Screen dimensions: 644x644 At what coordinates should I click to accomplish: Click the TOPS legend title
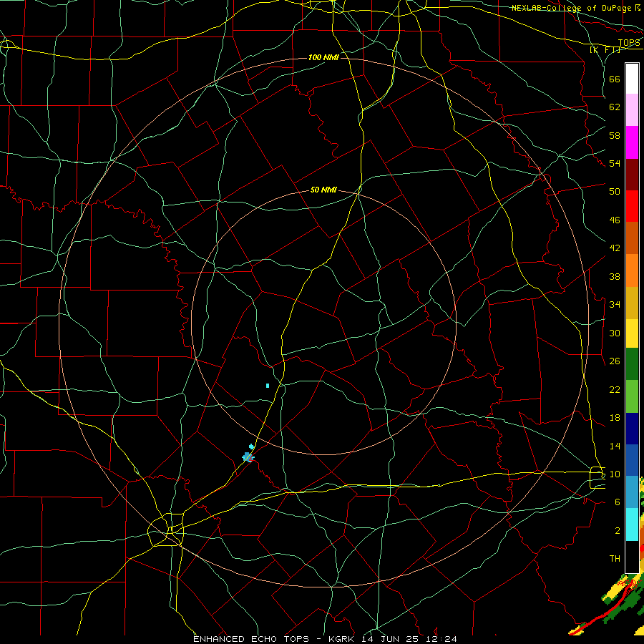[x=629, y=43]
